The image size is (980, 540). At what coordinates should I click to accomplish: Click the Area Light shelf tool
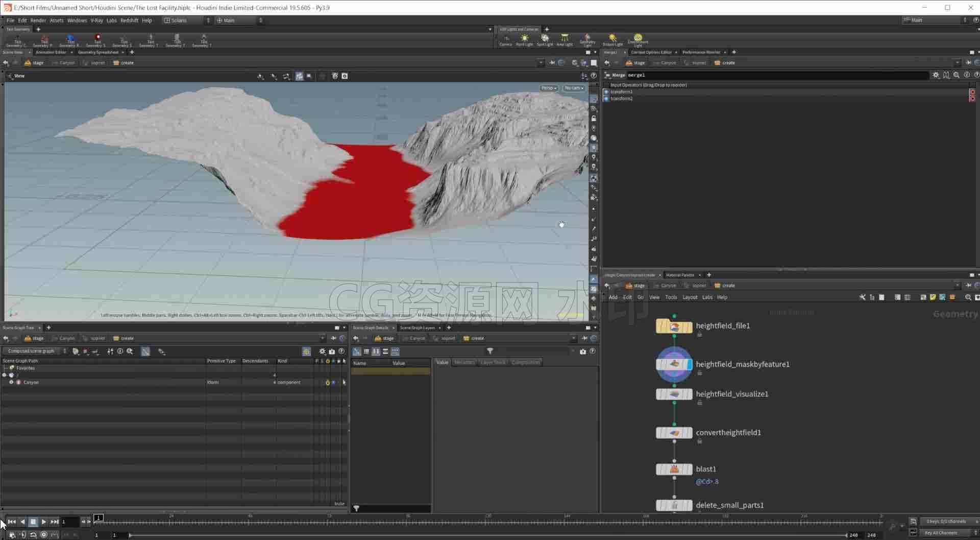[565, 40]
